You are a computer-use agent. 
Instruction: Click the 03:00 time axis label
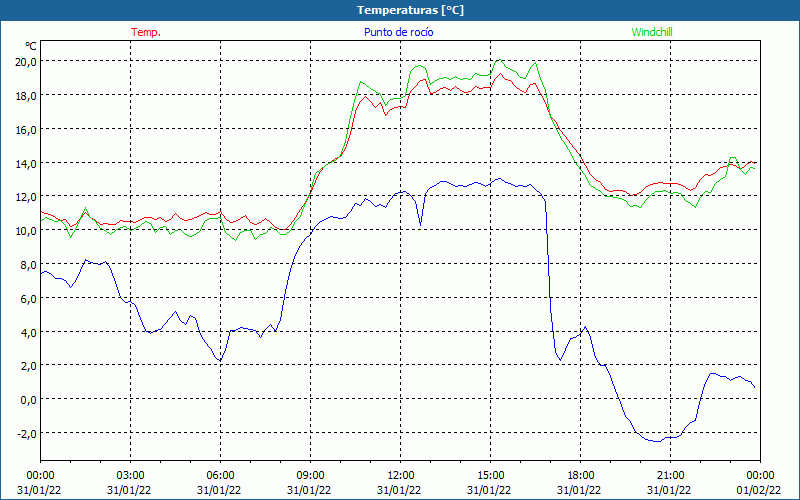coord(130,476)
